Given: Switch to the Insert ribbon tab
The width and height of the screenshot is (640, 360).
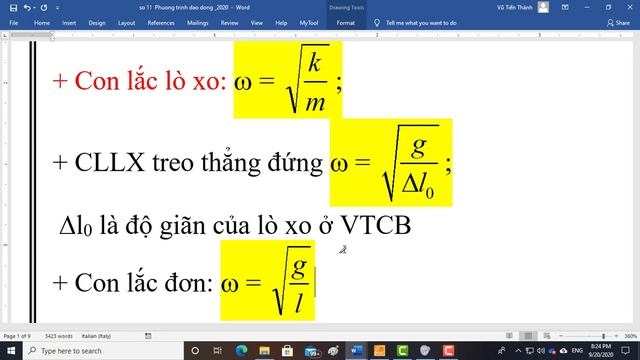Looking at the screenshot, I should (x=69, y=23).
